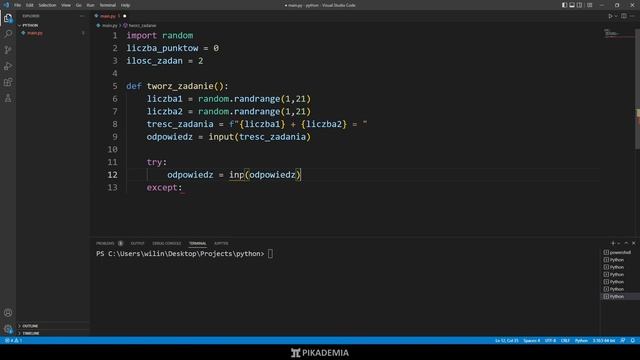Image resolution: width=640 pixels, height=360 pixels.
Task: Open the new terminal launch profile dropdown
Action: (618, 243)
